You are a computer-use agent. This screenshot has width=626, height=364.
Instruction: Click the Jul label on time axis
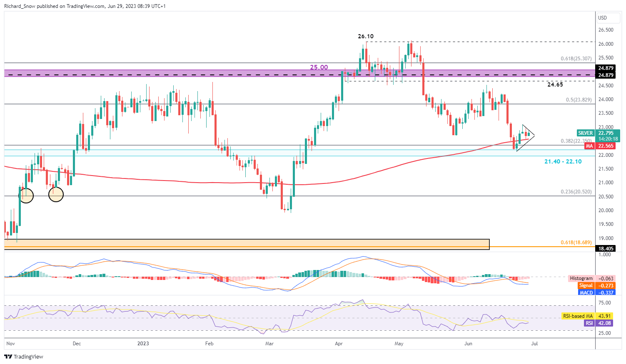tap(535, 344)
